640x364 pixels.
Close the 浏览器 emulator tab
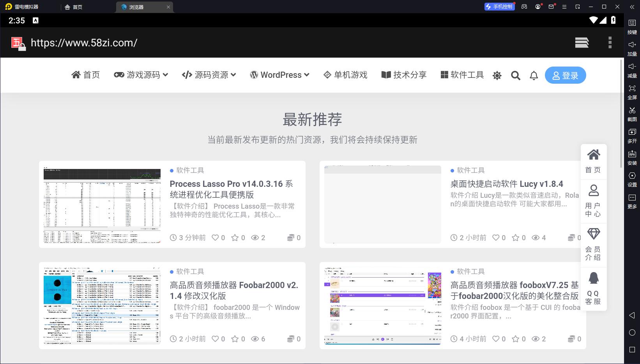click(168, 7)
